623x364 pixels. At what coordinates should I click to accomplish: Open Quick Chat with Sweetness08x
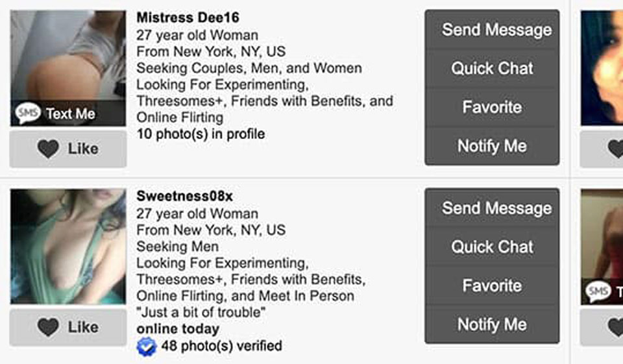492,247
